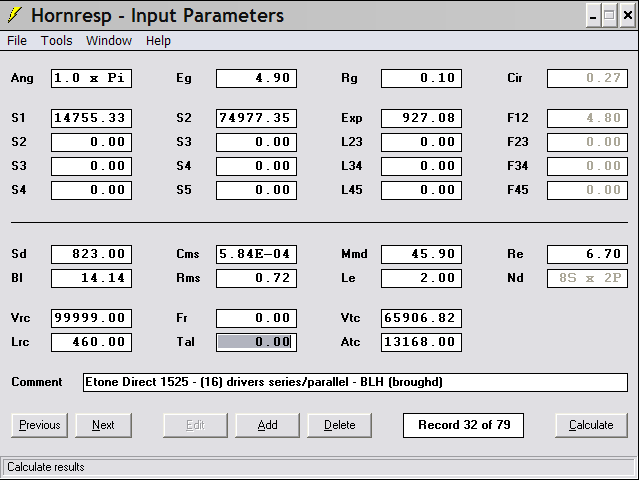Click the Ang field showing 1.0 x Pi
This screenshot has height=480, width=639.
91,78
